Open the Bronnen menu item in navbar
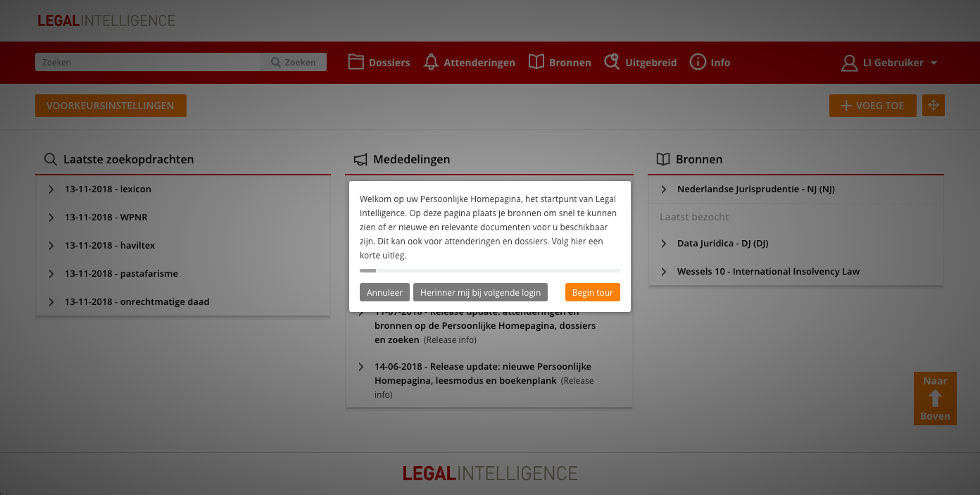The height and width of the screenshot is (495, 980). pyautogui.click(x=560, y=62)
